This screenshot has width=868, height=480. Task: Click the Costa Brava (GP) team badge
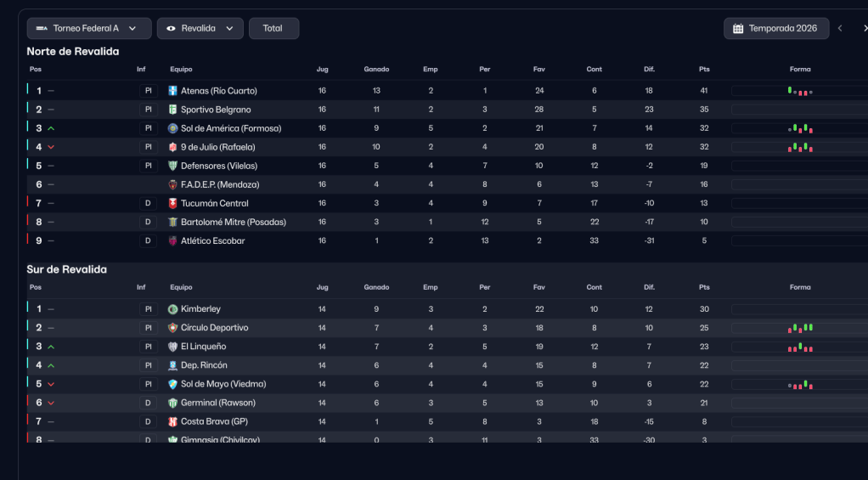[x=173, y=421]
